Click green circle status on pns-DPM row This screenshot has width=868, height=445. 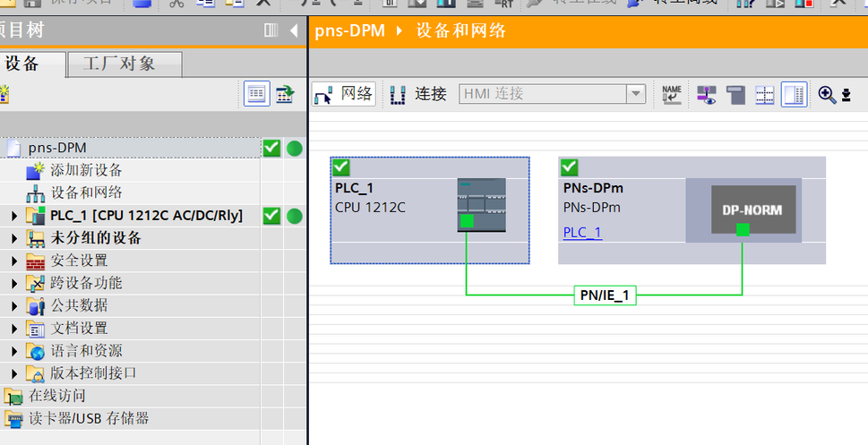pyautogui.click(x=295, y=149)
